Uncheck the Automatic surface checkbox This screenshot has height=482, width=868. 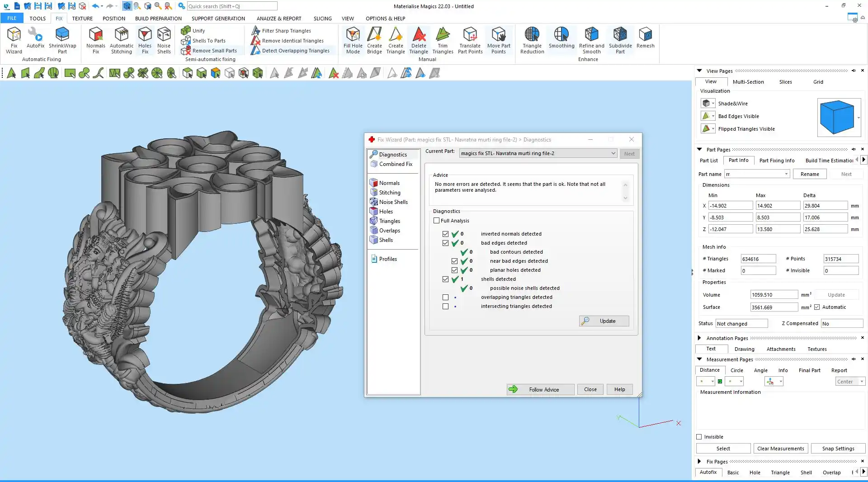(817, 307)
